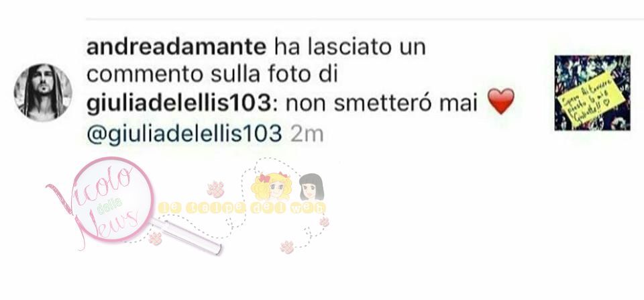Click the dark-haired cartoon girl icon
The height and width of the screenshot is (300, 644).
pos(311,187)
